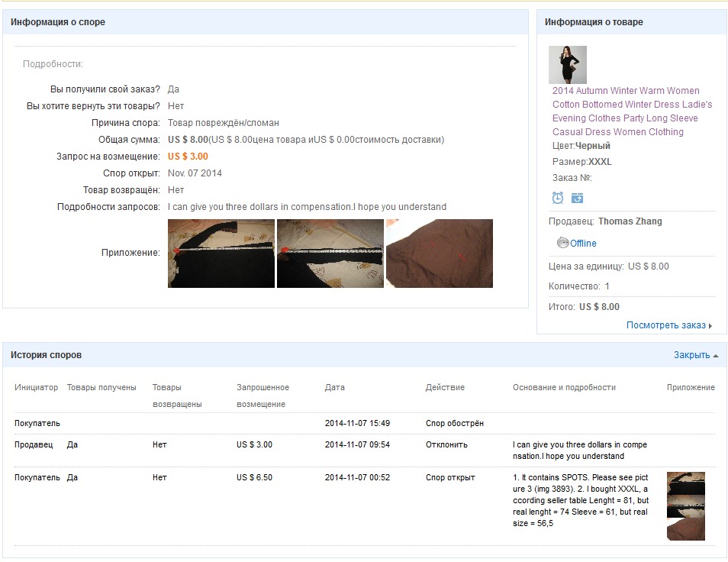Click the alarm clock icon under order number
Viewport: 728px width, 562px height.
[558, 199]
